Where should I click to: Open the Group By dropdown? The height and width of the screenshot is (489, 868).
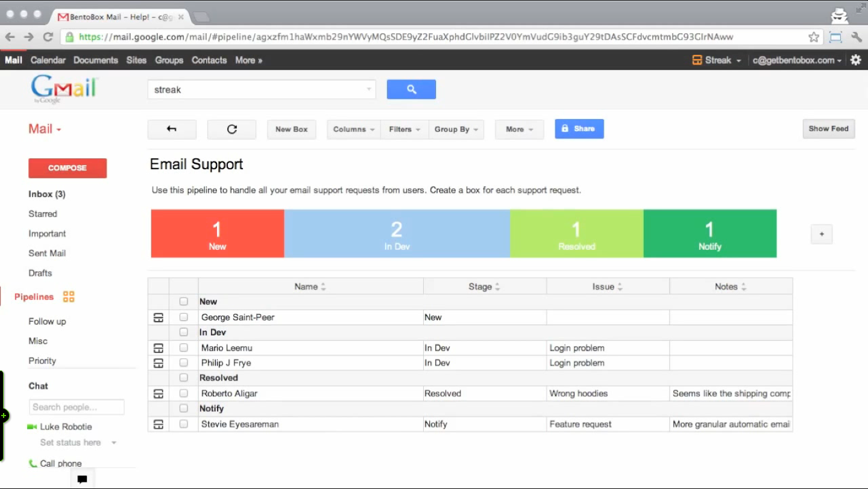tap(456, 129)
